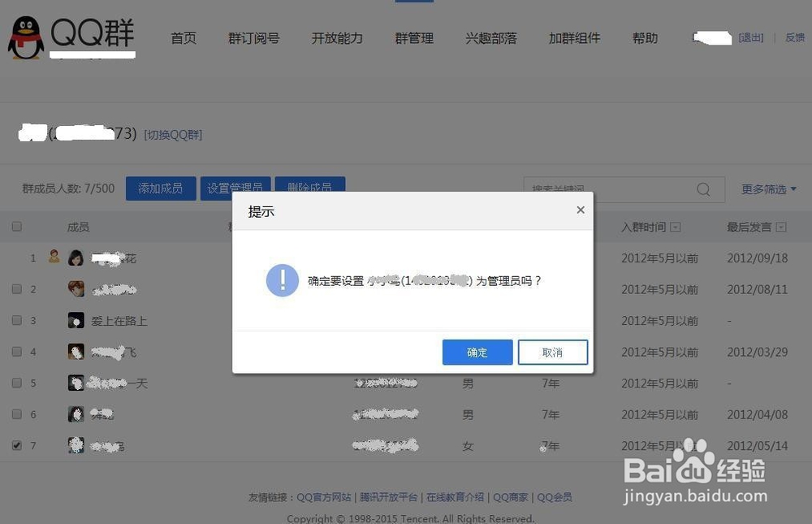This screenshot has height=524, width=812.
Task: Click avatar of member row 2
Action: 76,288
